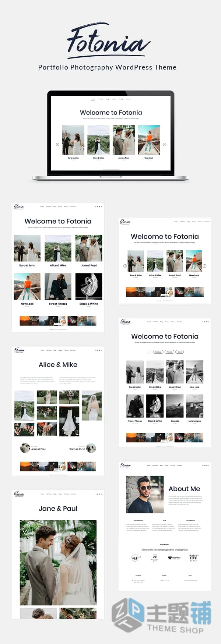Screen dimensions: 221x644
Task: Click 'Pricing' nav link in Alice & Mike page
Action: tap(66, 350)
